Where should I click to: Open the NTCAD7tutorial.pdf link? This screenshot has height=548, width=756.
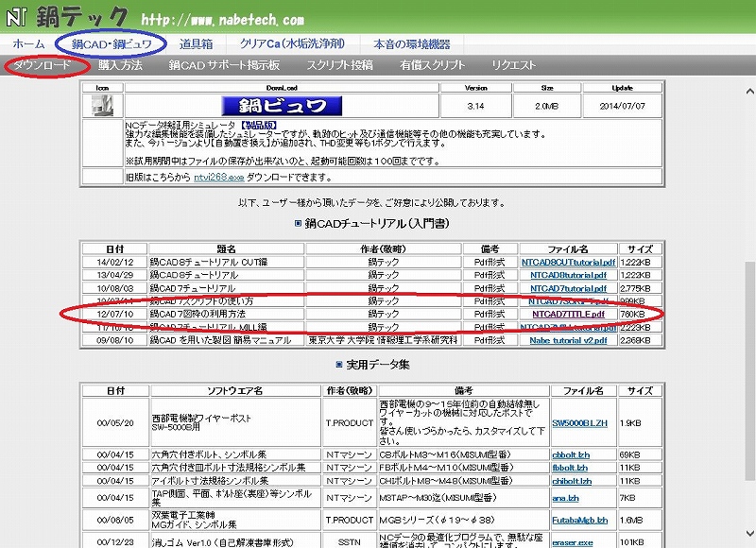569,288
